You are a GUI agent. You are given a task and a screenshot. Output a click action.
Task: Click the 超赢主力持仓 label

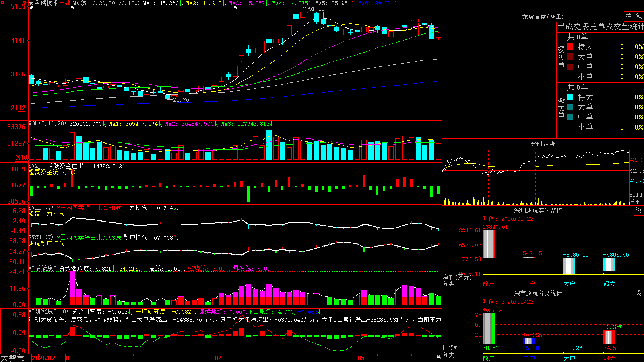click(x=46, y=214)
